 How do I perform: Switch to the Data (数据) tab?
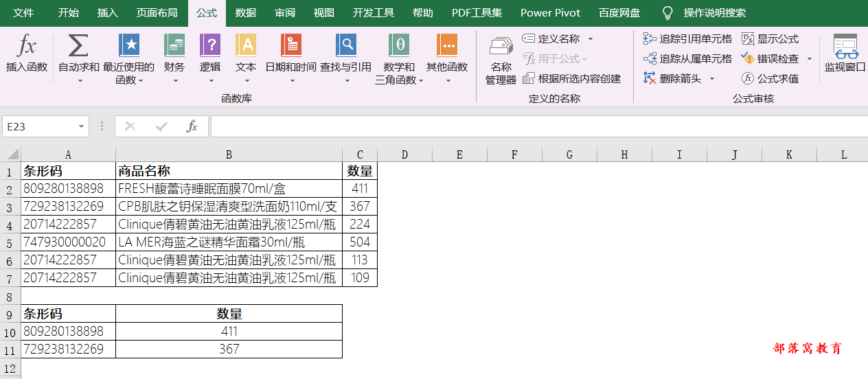coord(246,13)
